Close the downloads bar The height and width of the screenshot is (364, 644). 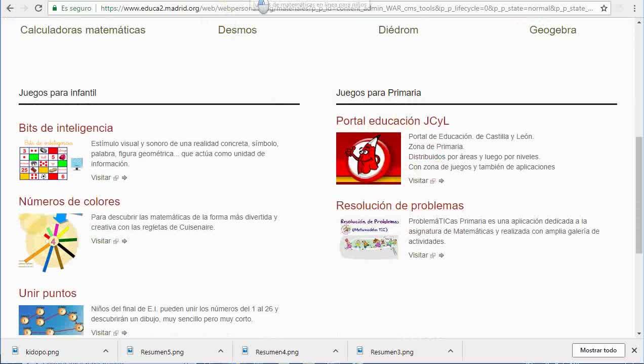634,350
